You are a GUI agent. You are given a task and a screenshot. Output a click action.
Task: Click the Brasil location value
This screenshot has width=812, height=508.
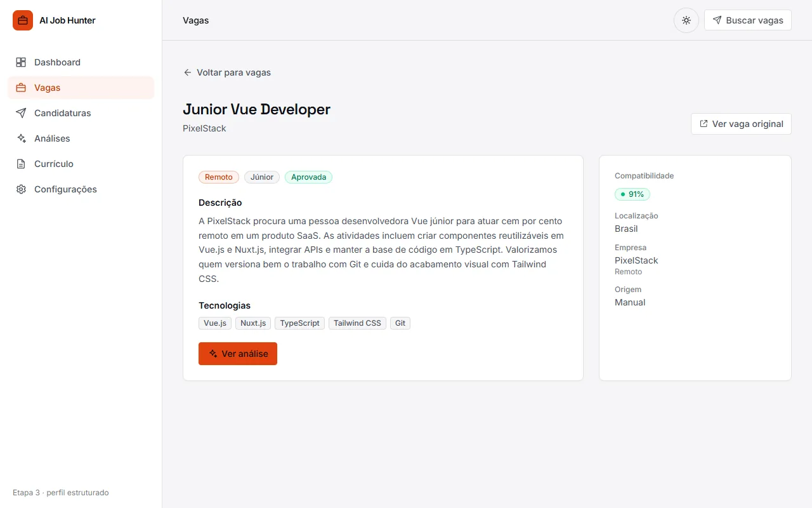[x=626, y=229]
